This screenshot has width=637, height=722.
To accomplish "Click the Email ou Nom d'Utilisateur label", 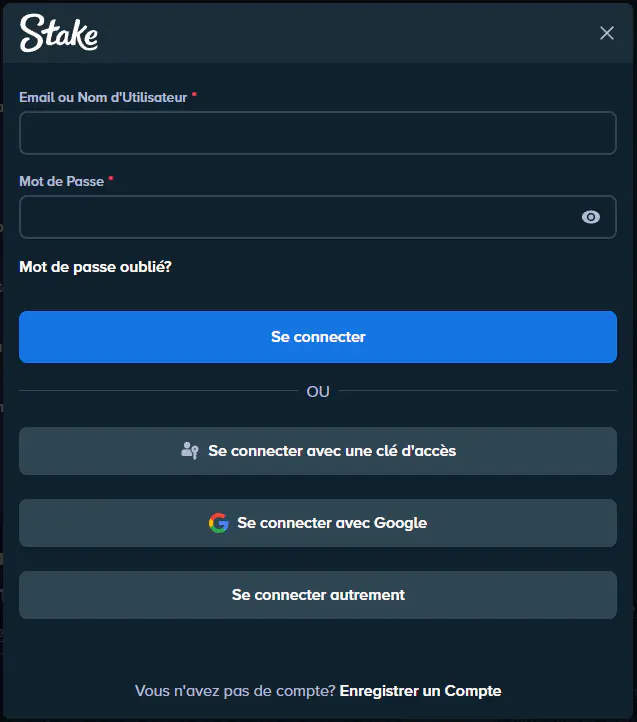I will [x=103, y=97].
